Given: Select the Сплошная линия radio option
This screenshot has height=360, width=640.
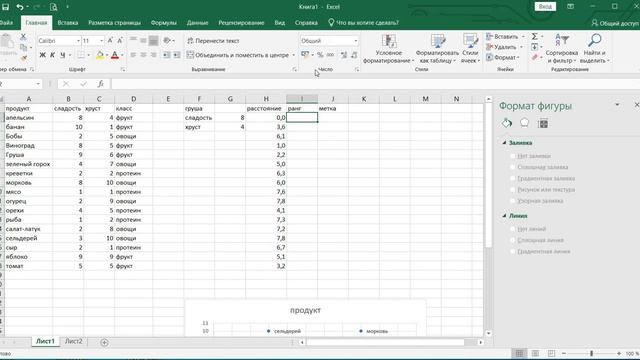Looking at the screenshot, I should (513, 240).
